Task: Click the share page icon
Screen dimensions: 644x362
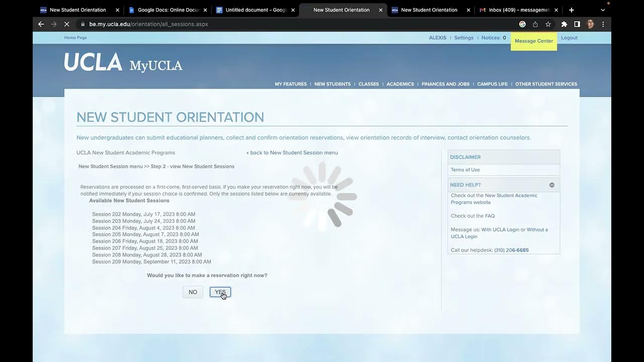Action: coord(535,24)
